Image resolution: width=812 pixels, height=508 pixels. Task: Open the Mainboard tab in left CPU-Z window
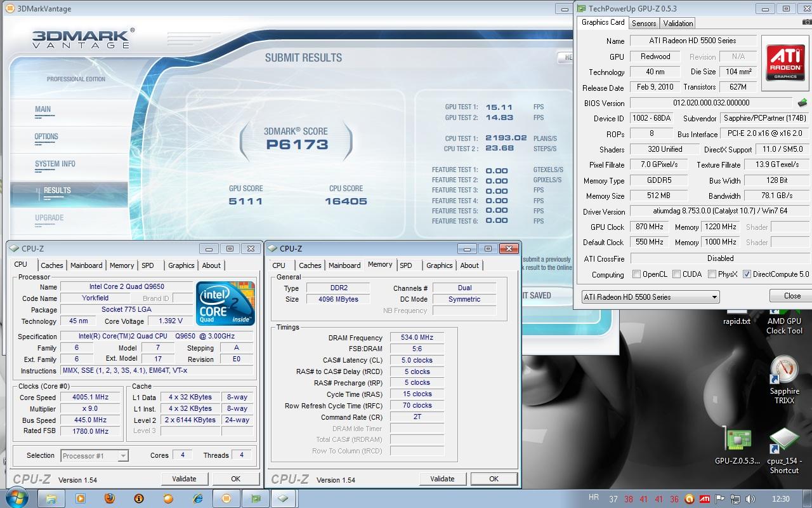tap(86, 265)
